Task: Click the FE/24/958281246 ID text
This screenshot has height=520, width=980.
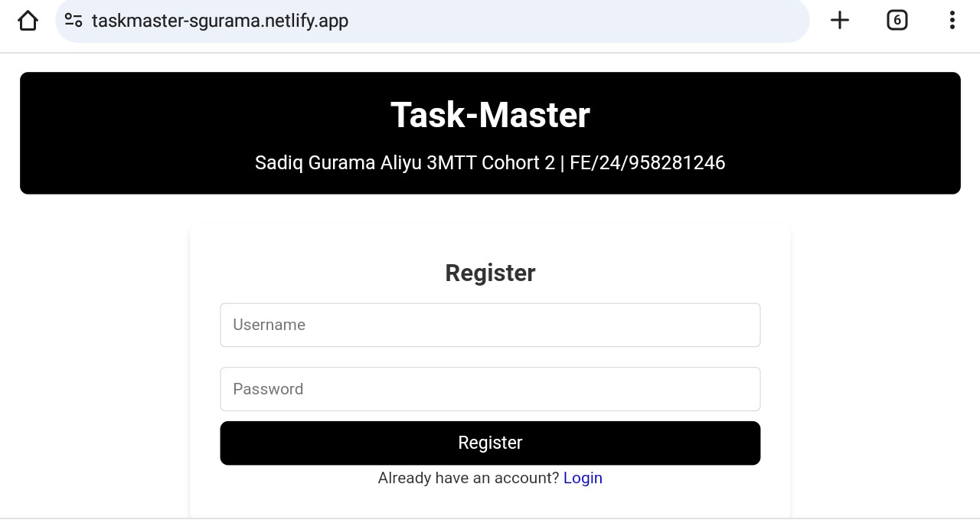Action: pyautogui.click(x=647, y=163)
